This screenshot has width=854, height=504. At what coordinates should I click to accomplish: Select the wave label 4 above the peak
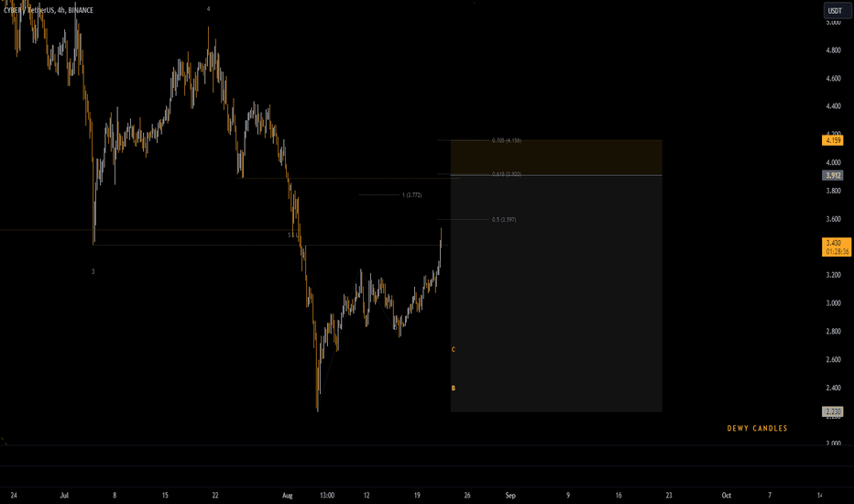pos(209,9)
